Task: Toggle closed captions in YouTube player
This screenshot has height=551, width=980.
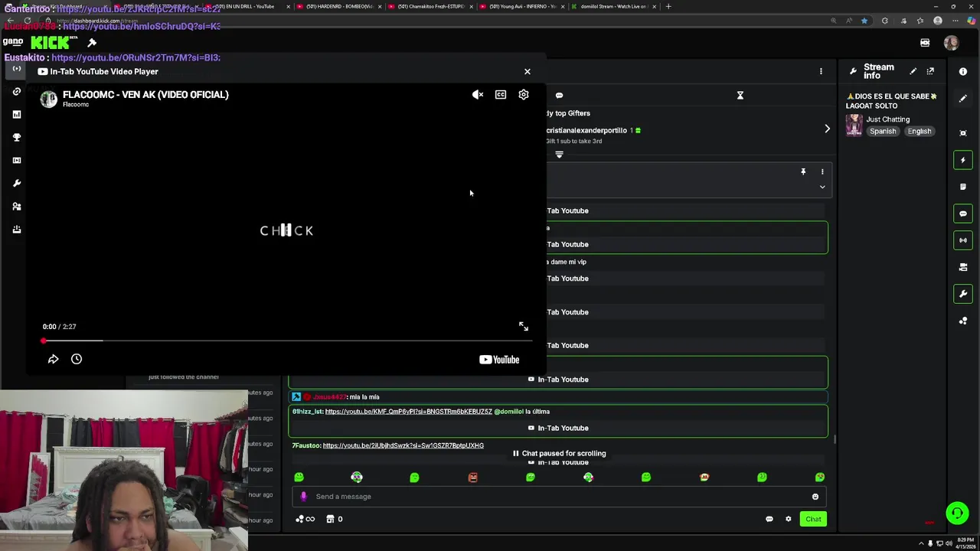Action: pos(501,95)
